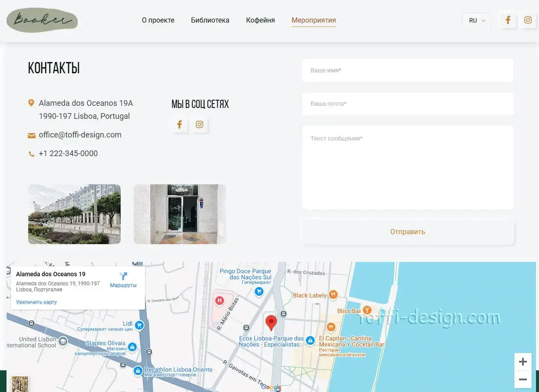The height and width of the screenshot is (392, 539).
Task: Go to the Библиотека menu item
Action: [210, 20]
